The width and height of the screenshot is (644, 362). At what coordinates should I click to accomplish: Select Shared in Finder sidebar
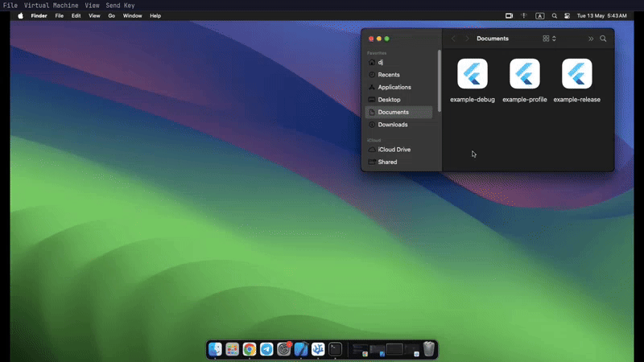tap(398, 162)
